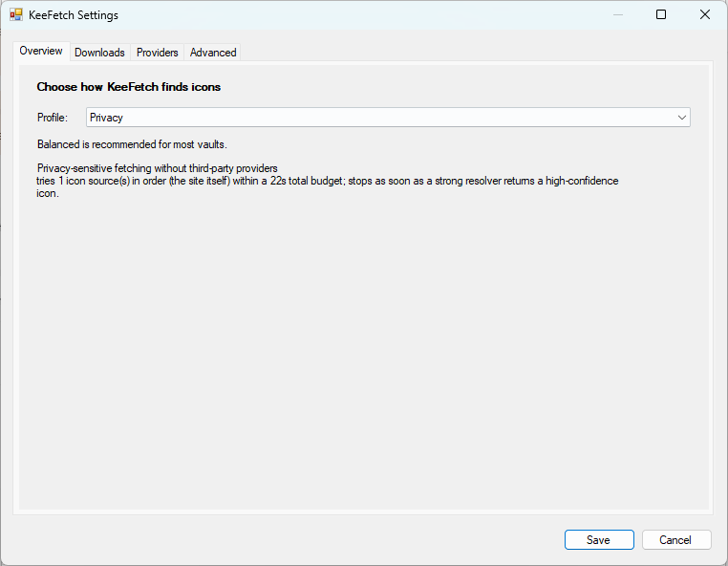Click the 'Profile:' label

pos(53,118)
